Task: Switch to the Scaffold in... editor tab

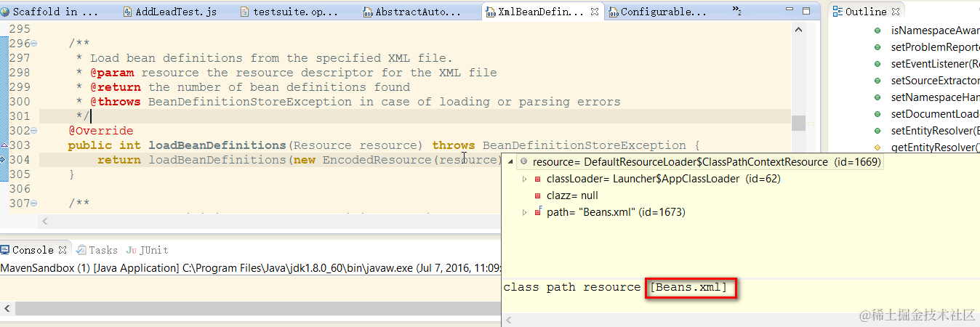Action: click(x=49, y=12)
